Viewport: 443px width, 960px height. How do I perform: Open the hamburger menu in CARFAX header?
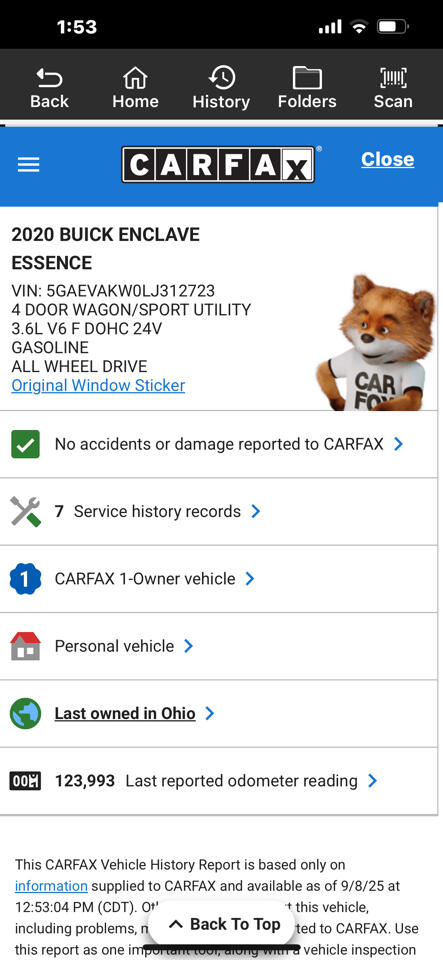click(x=28, y=165)
